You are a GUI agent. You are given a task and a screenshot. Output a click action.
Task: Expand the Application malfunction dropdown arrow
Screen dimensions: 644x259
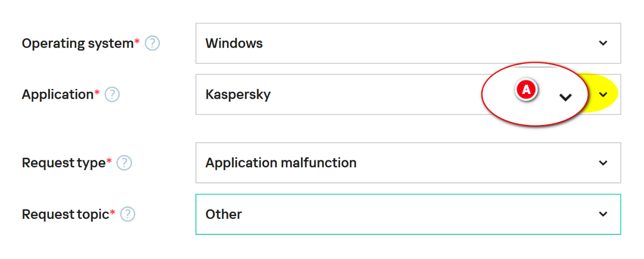(x=603, y=162)
